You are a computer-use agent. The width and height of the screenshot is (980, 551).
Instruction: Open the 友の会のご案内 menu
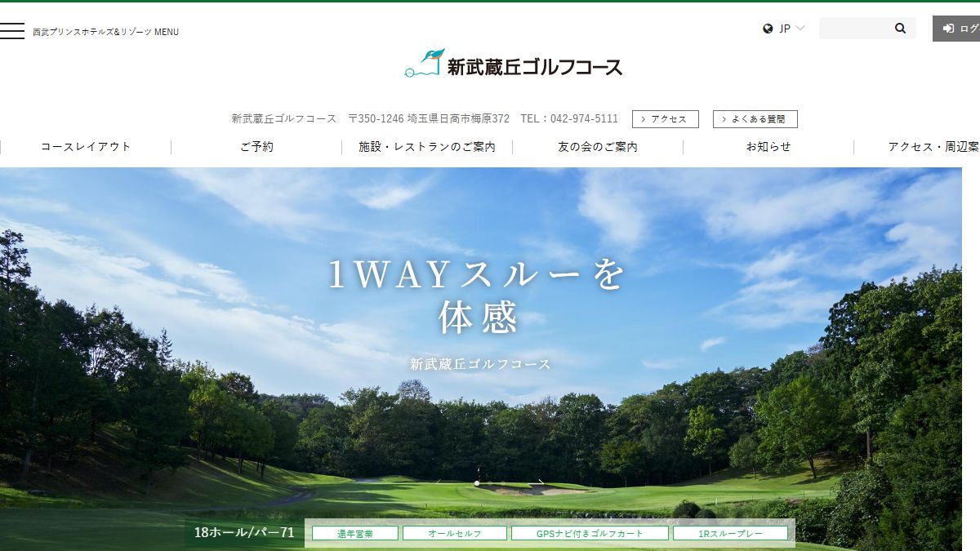coord(598,147)
